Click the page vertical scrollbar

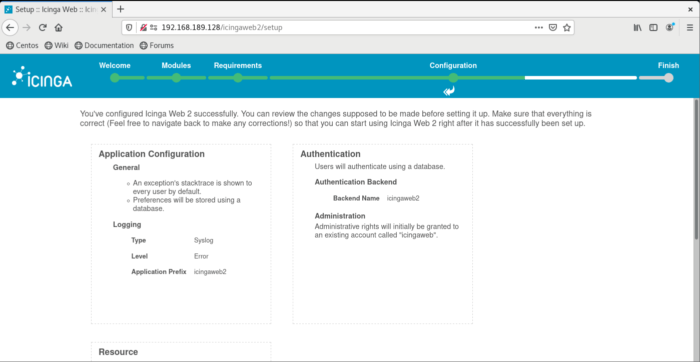[697, 170]
